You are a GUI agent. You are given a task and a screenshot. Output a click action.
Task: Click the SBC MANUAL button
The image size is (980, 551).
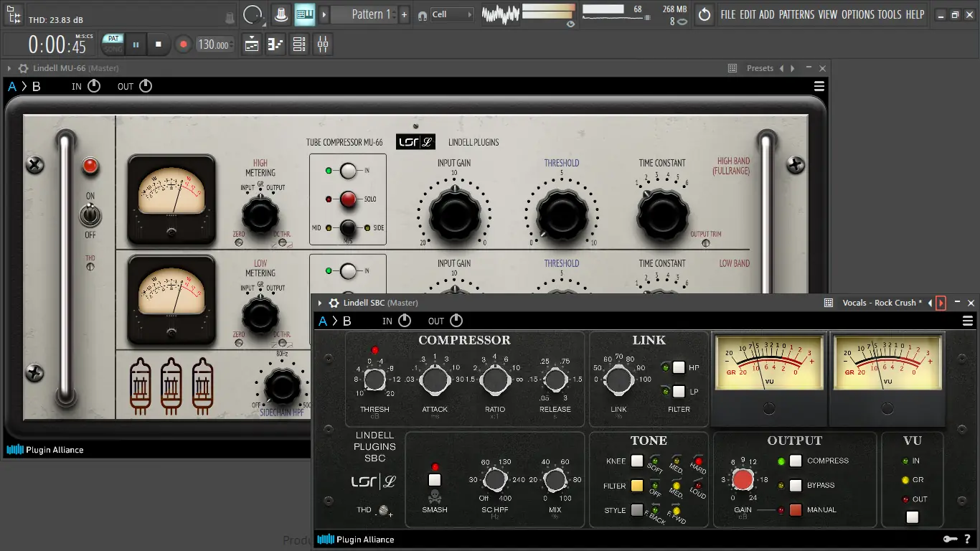coord(795,510)
